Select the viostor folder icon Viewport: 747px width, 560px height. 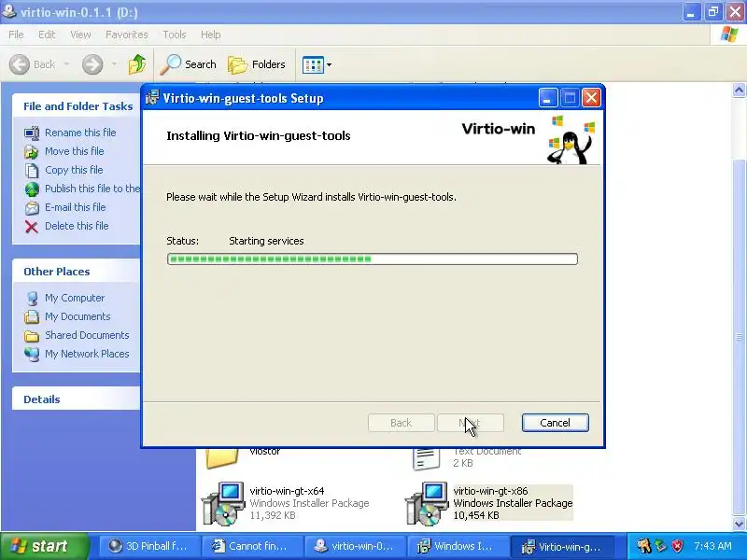pyautogui.click(x=222, y=458)
